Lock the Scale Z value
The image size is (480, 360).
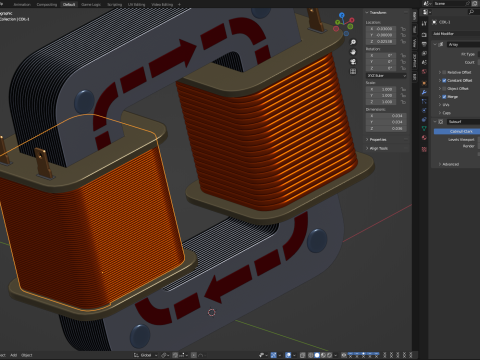[403, 102]
